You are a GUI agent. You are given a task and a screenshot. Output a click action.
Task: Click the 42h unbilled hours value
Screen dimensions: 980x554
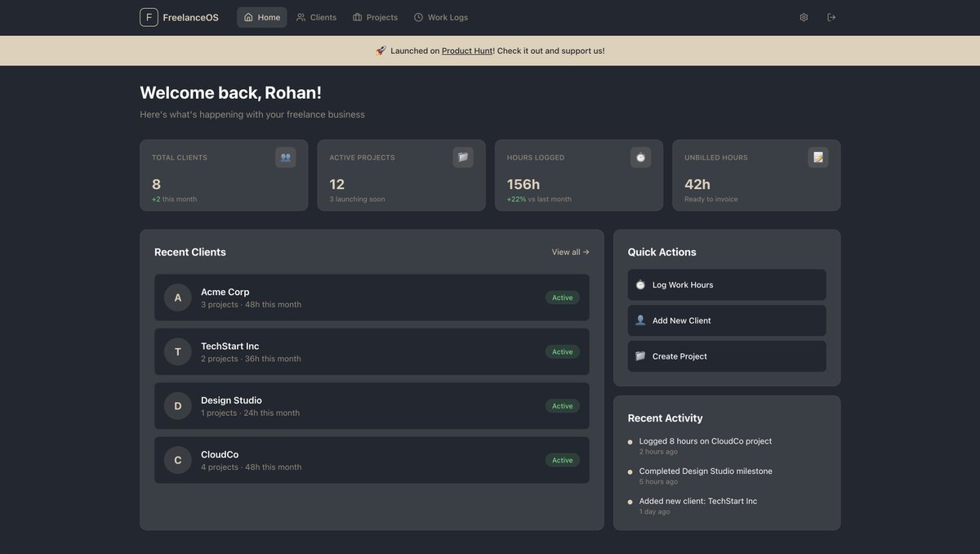[697, 185]
